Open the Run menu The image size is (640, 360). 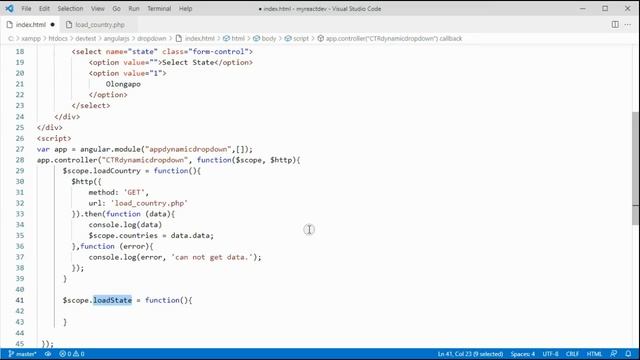pyautogui.click(x=134, y=9)
